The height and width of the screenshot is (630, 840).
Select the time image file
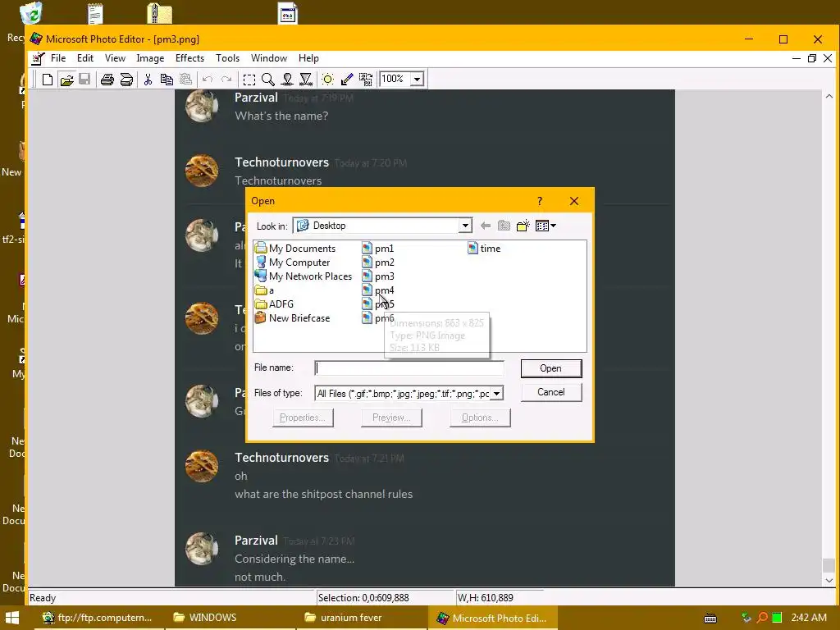pyautogui.click(x=484, y=248)
